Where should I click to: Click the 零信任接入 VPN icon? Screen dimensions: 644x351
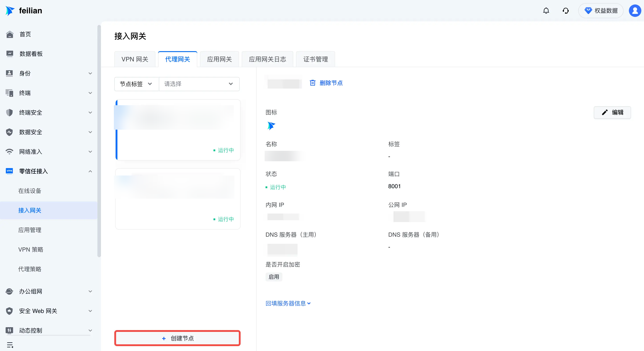(x=10, y=171)
